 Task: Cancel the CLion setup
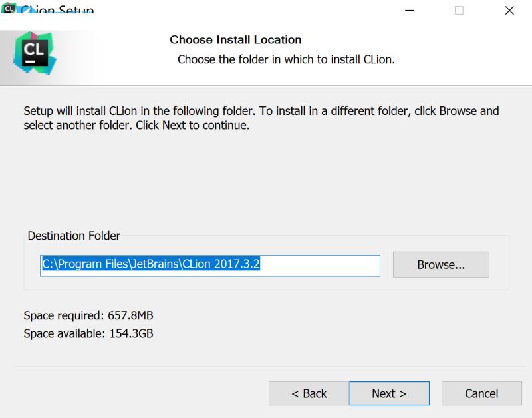[x=481, y=393]
